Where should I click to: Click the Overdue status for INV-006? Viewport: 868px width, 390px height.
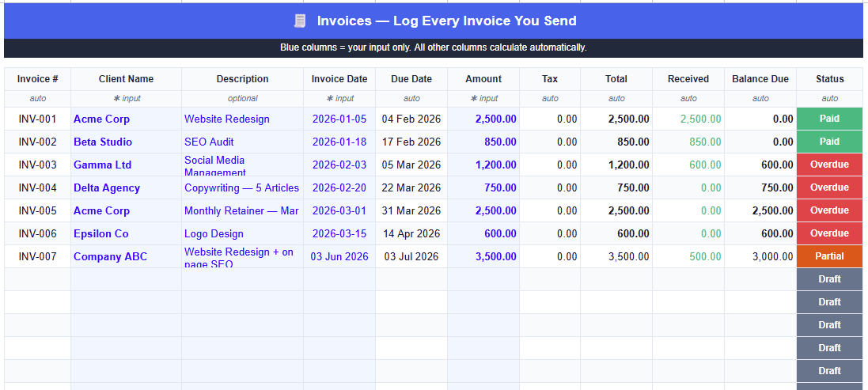point(830,234)
